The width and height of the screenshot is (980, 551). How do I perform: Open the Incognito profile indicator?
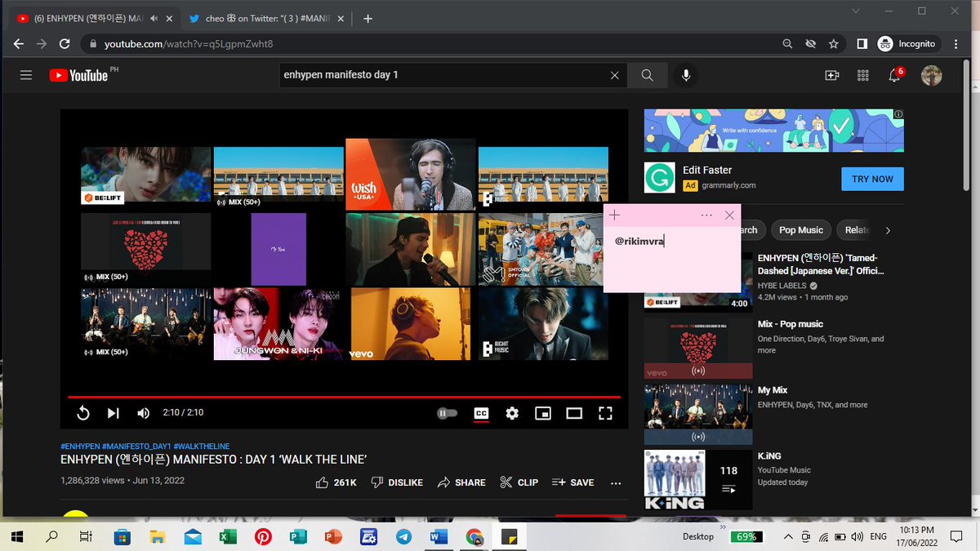pos(907,44)
